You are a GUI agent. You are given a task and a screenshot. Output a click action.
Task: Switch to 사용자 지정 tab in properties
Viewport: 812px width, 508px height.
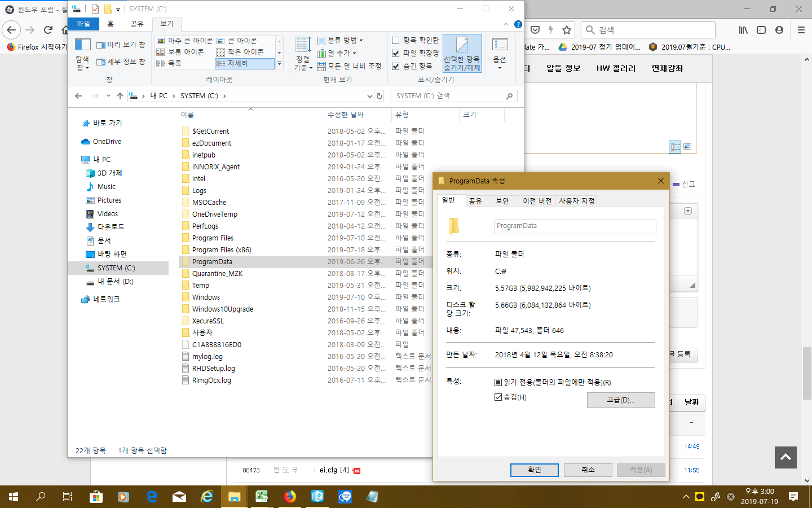577,201
